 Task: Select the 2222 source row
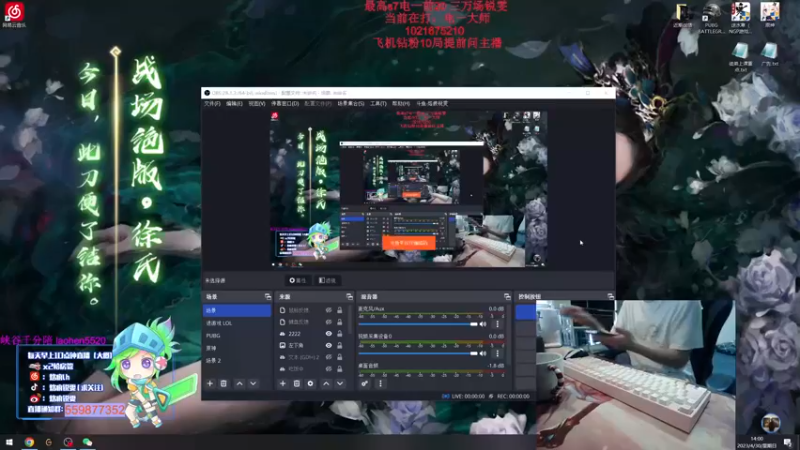311,334
